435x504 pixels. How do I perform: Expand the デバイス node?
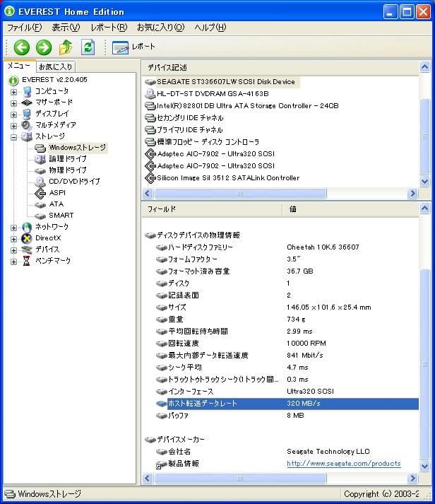click(x=13, y=250)
